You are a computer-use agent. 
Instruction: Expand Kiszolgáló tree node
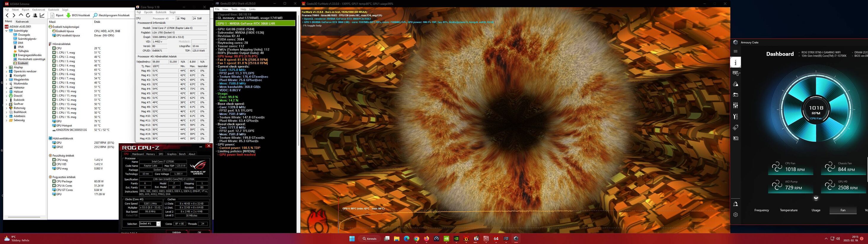[x=7, y=76]
